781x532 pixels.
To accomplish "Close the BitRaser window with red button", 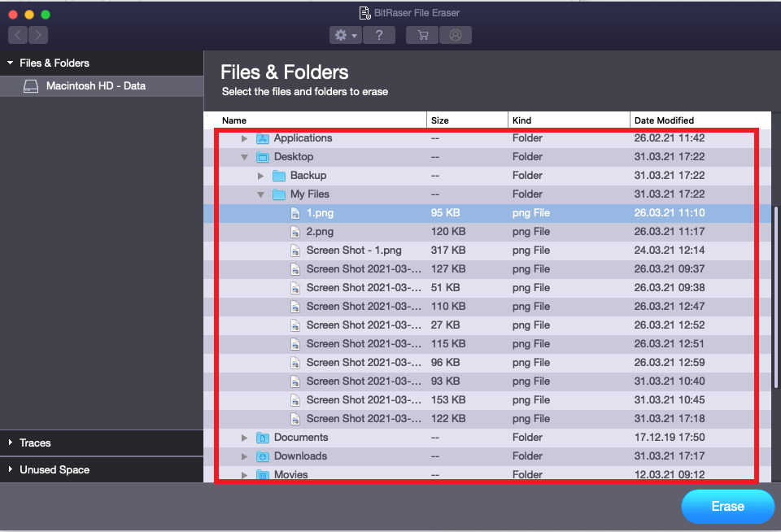I will (14, 15).
